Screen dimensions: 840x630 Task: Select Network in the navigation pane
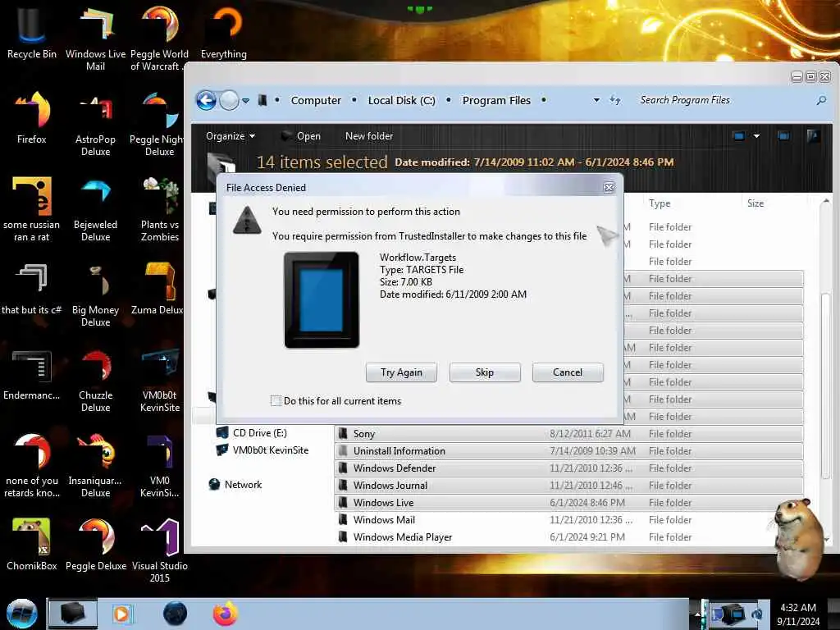click(x=235, y=484)
